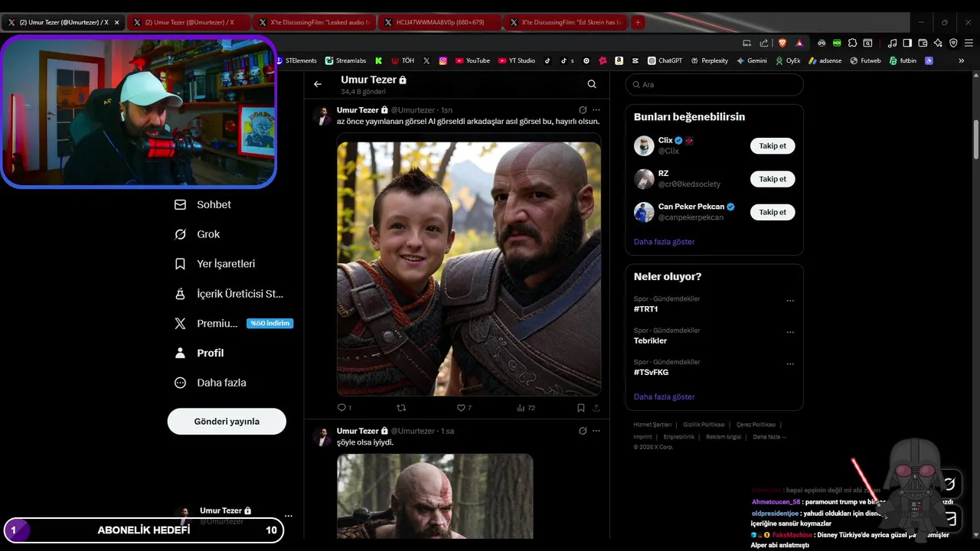Viewport: 980px width, 551px height.
Task: Open Gemini bookmark
Action: pyautogui.click(x=752, y=60)
